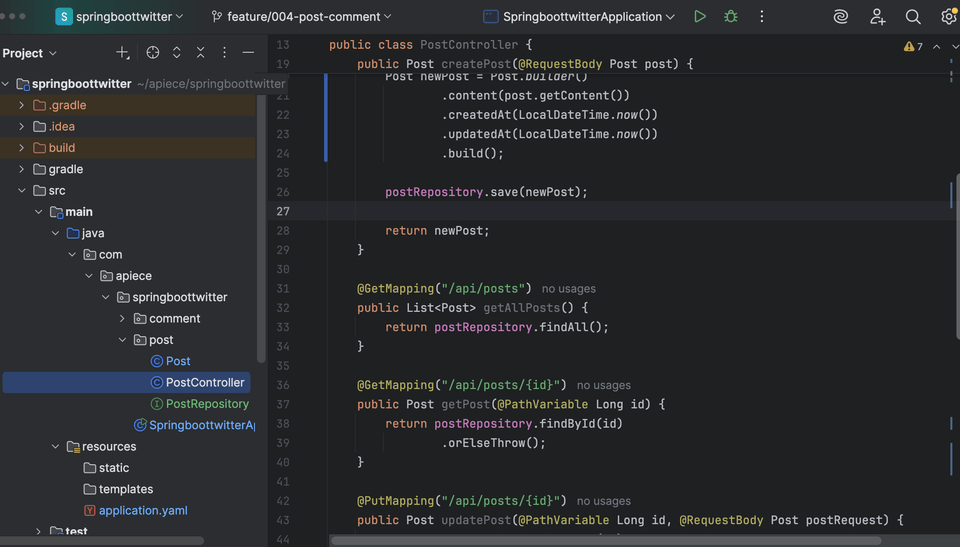Image resolution: width=960 pixels, height=547 pixels.
Task: Click the springboottwitter project S icon
Action: (64, 17)
